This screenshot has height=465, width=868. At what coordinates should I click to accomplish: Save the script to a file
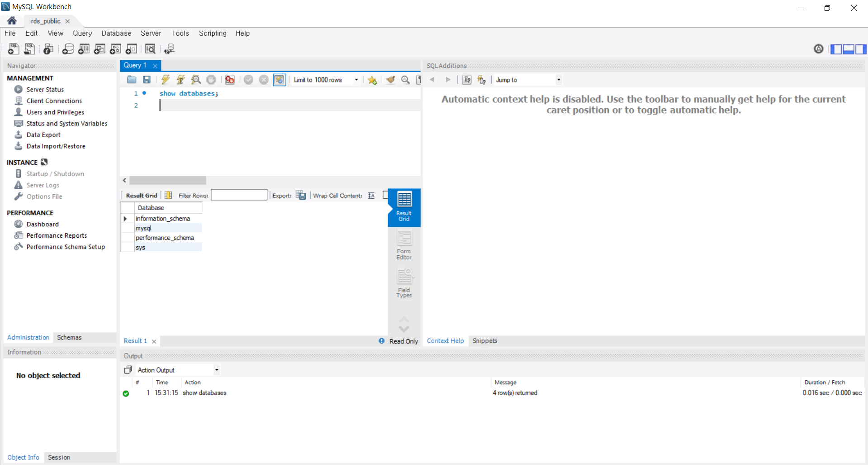pos(147,80)
